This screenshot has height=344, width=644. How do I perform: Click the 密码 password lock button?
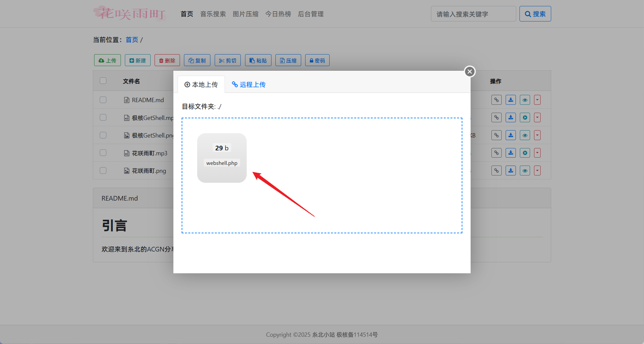pos(317,60)
